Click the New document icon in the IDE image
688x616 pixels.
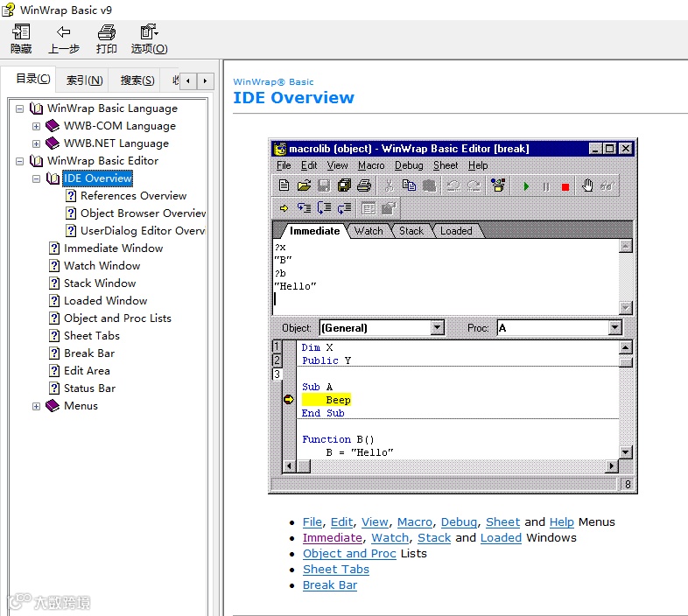point(284,185)
